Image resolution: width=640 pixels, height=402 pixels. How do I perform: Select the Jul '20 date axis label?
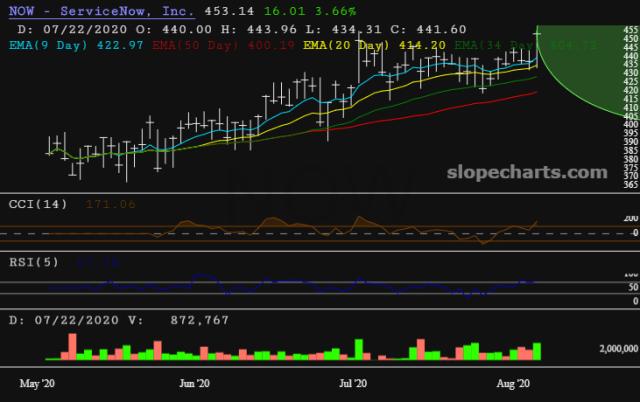click(354, 383)
